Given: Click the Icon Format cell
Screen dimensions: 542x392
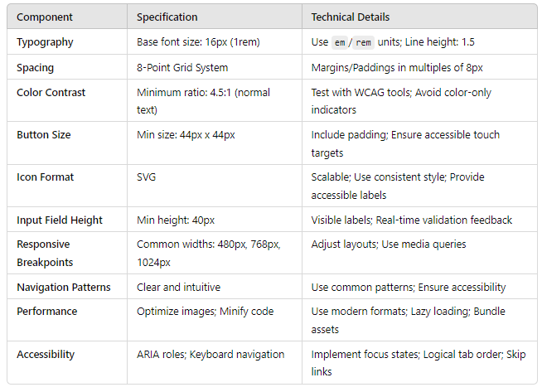Looking at the screenshot, I should pyautogui.click(x=45, y=177).
